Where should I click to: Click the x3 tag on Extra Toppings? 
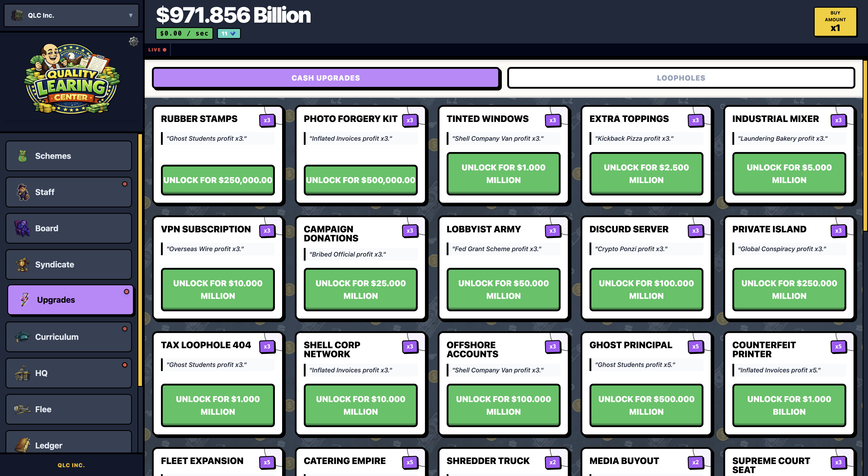point(696,120)
